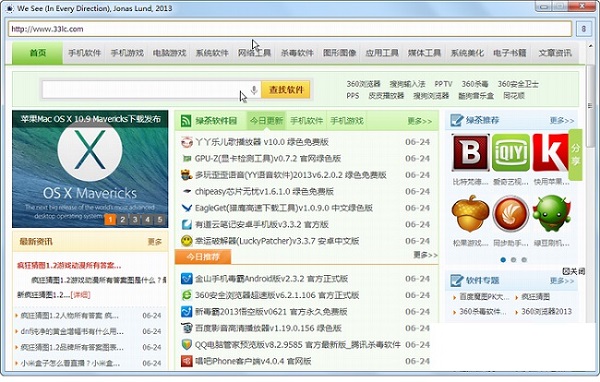
Task: Click the 关闭 button near 软件专题
Action: [574, 271]
